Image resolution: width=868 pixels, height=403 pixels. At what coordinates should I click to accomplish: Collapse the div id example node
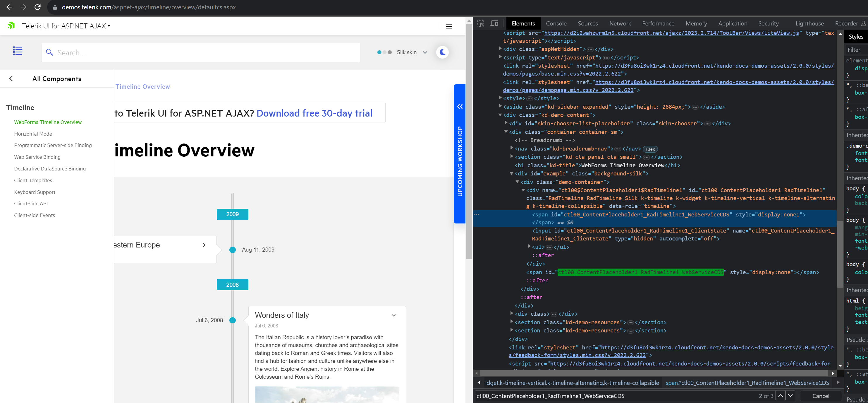512,173
